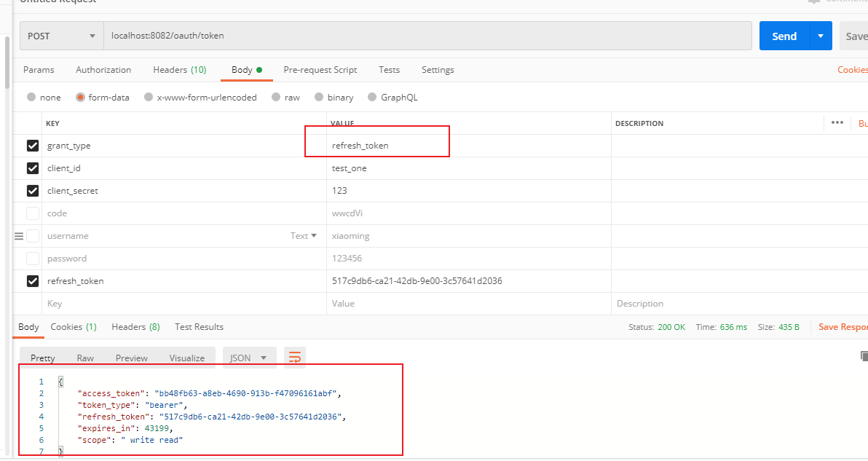Enable the code parameter checkbox

pos(32,213)
